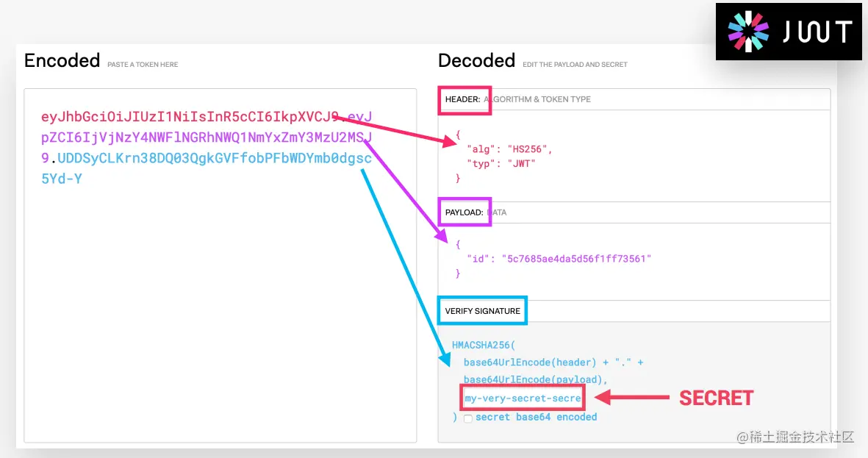Click the blue signature segment of the token
This screenshot has width=868, height=458.
213,158
